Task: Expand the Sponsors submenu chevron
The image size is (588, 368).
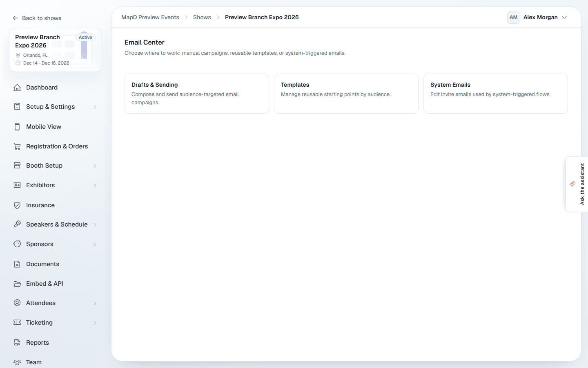Action: pyautogui.click(x=95, y=245)
